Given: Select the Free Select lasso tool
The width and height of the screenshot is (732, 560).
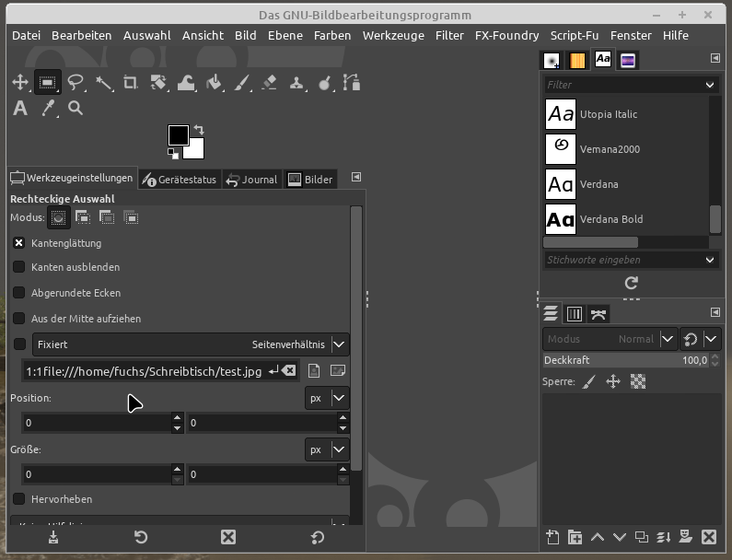Looking at the screenshot, I should 76,83.
